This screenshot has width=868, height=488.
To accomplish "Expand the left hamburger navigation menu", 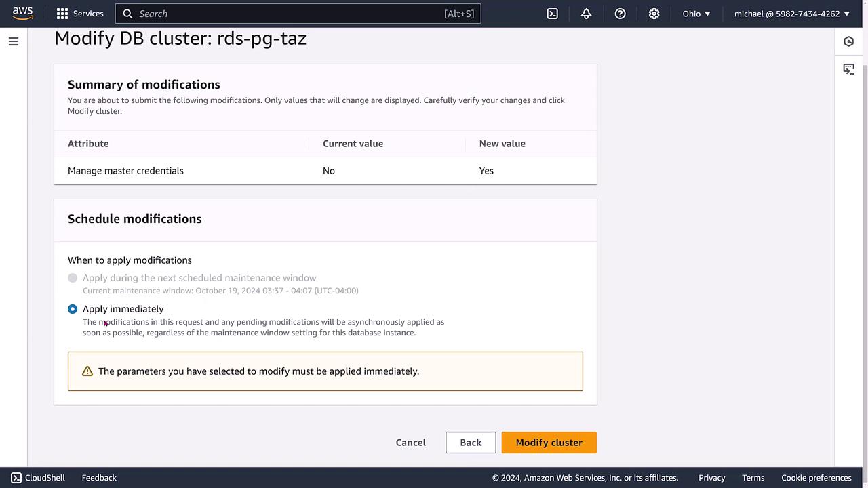I will [x=13, y=41].
